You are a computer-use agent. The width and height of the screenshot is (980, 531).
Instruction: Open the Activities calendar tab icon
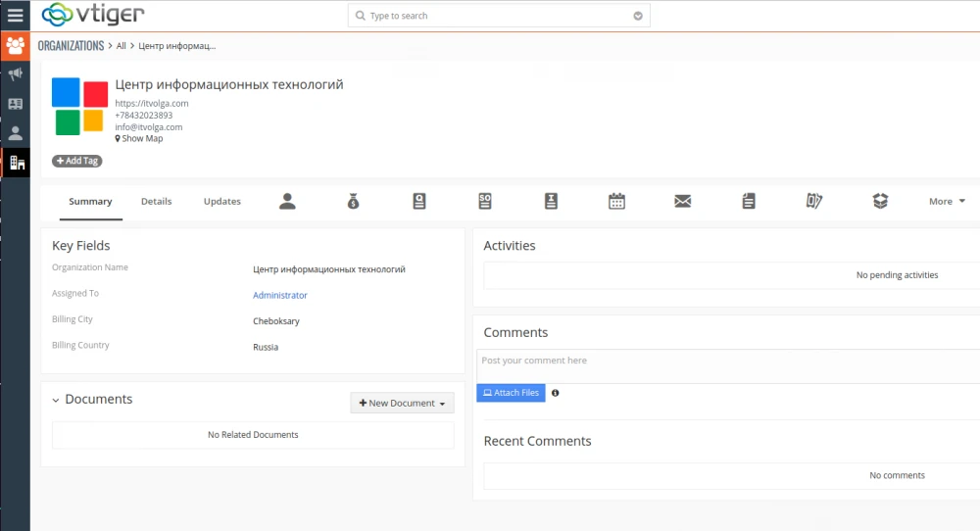[616, 201]
